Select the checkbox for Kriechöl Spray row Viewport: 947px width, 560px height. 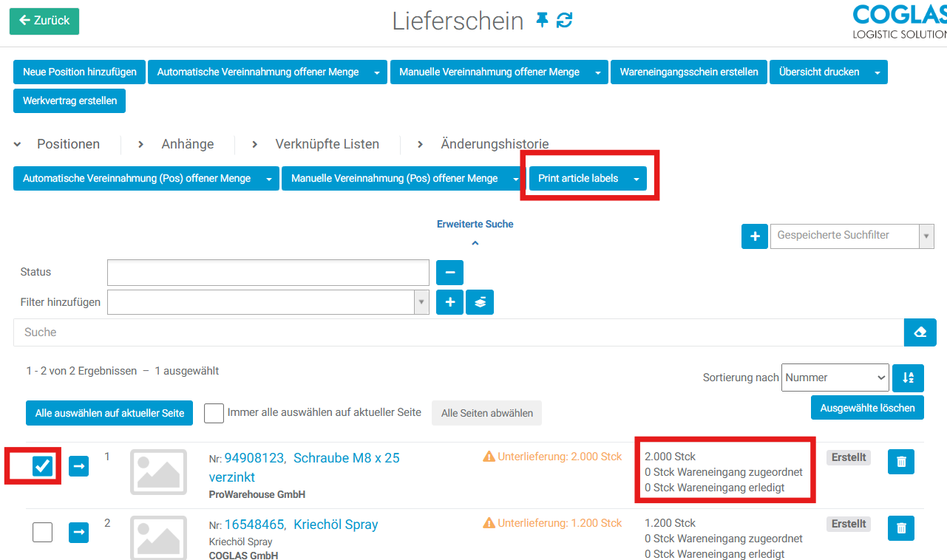(x=43, y=532)
